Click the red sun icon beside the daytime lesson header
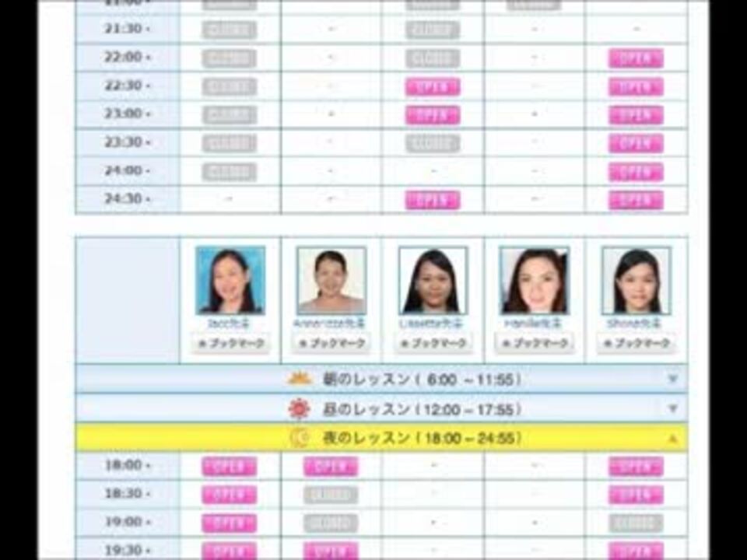This screenshot has height=560, width=747. pos(299,409)
